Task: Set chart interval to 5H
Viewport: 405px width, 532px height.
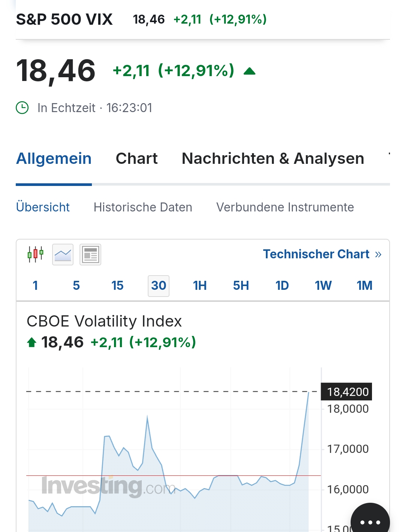Action: coord(241,286)
